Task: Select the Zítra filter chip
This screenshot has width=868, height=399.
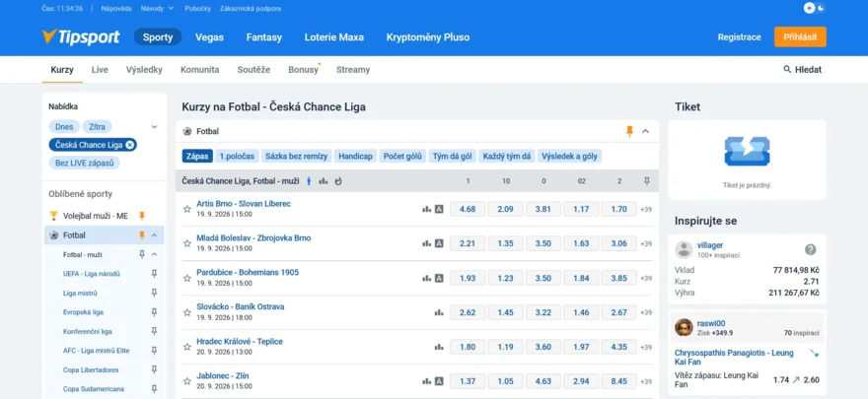Action: (x=97, y=126)
